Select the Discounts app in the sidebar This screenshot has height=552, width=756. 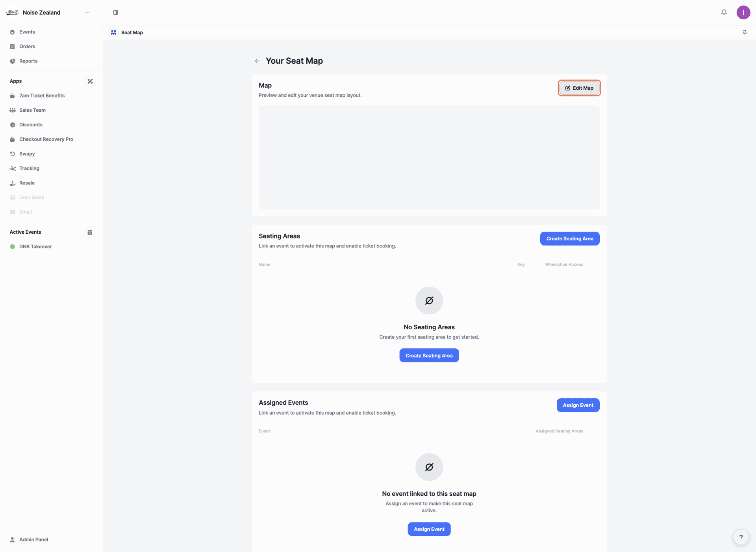pyautogui.click(x=31, y=125)
